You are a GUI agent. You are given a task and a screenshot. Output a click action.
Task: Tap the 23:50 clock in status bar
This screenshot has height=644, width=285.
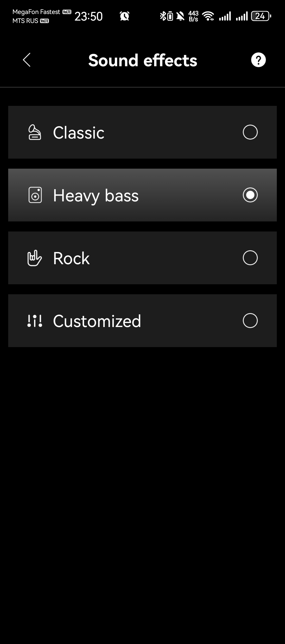coord(89,16)
